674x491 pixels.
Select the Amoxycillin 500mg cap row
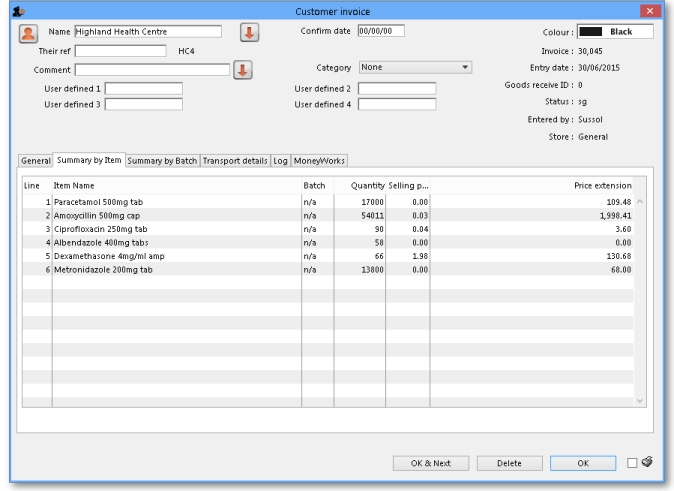pyautogui.click(x=97, y=215)
